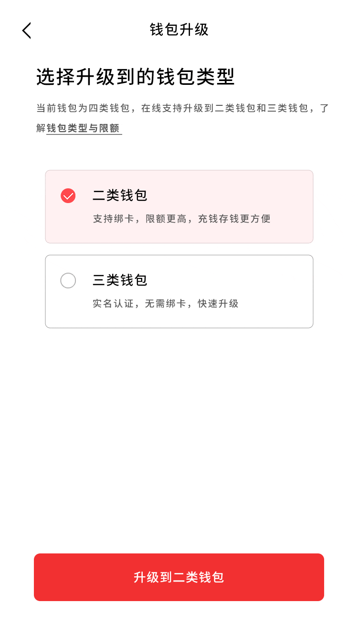Tap the 了解 text before the limits link
The width and height of the screenshot is (358, 644).
click(41, 129)
